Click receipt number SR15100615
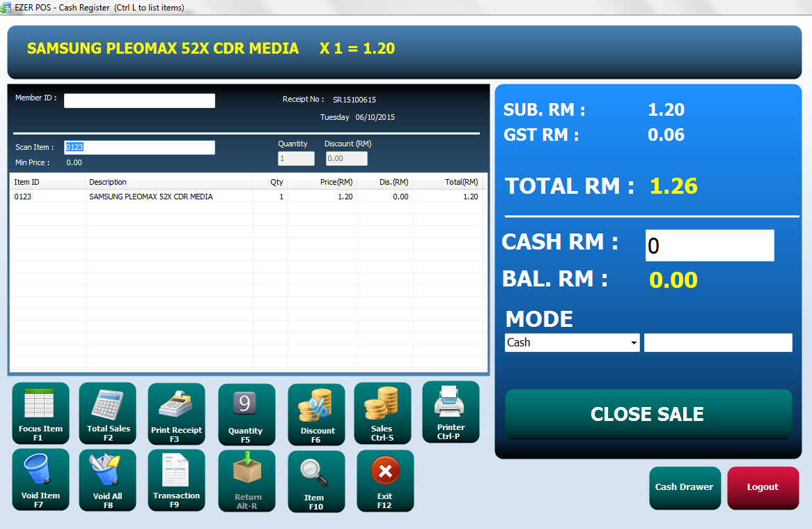The height and width of the screenshot is (529, 812). (x=354, y=100)
